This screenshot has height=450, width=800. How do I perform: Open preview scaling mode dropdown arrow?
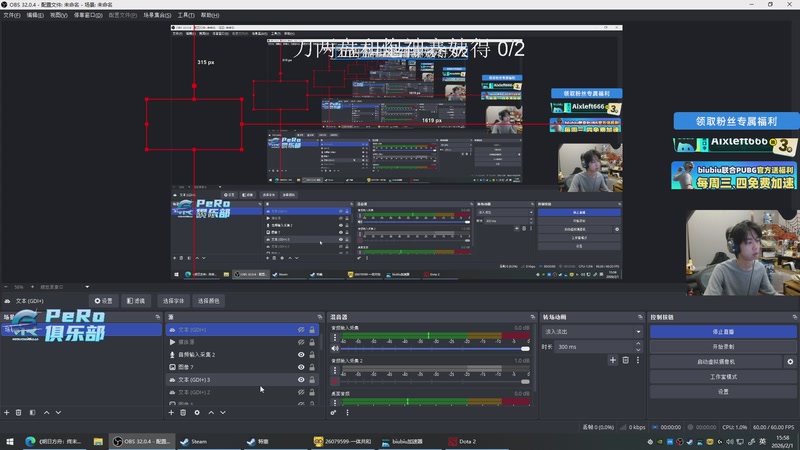tap(87, 287)
